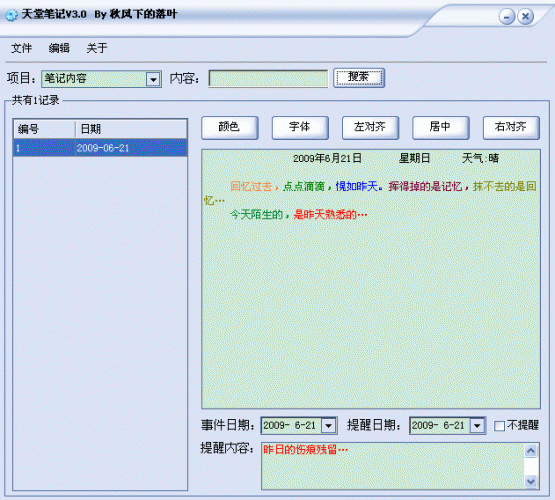Viewport: 555px width, 500px height.
Task: Click the reminder box scroll up arrow
Action: (x=531, y=450)
